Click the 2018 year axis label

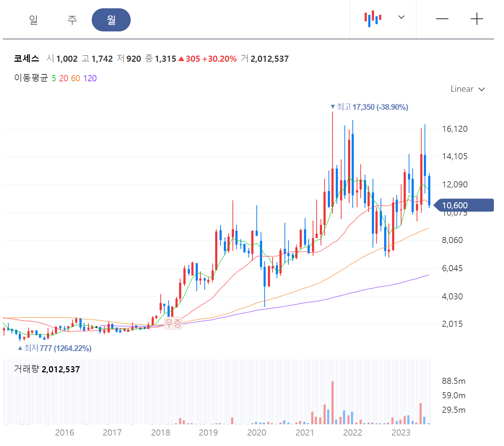[x=161, y=433]
